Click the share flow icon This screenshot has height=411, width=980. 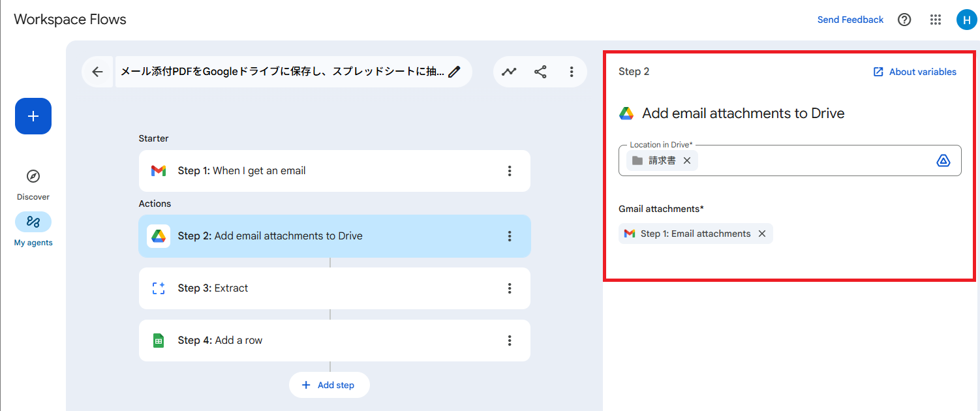pyautogui.click(x=540, y=72)
